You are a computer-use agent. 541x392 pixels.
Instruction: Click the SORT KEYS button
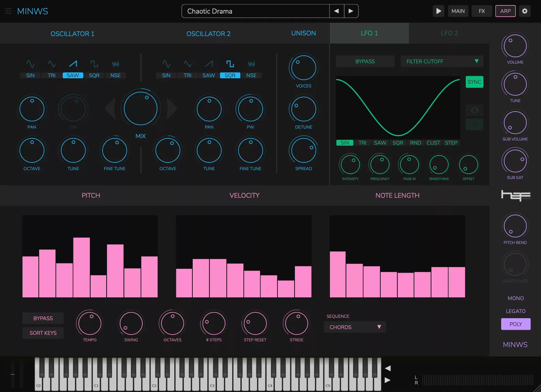pos(43,333)
